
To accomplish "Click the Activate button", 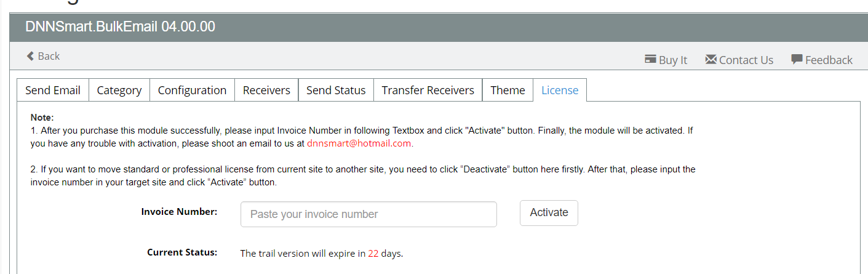I will click(549, 212).
